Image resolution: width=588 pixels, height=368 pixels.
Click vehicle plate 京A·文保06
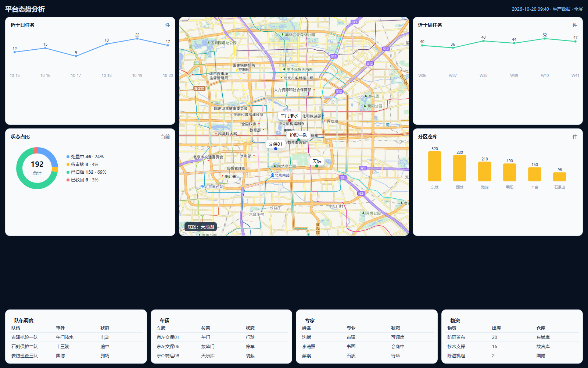168,347
